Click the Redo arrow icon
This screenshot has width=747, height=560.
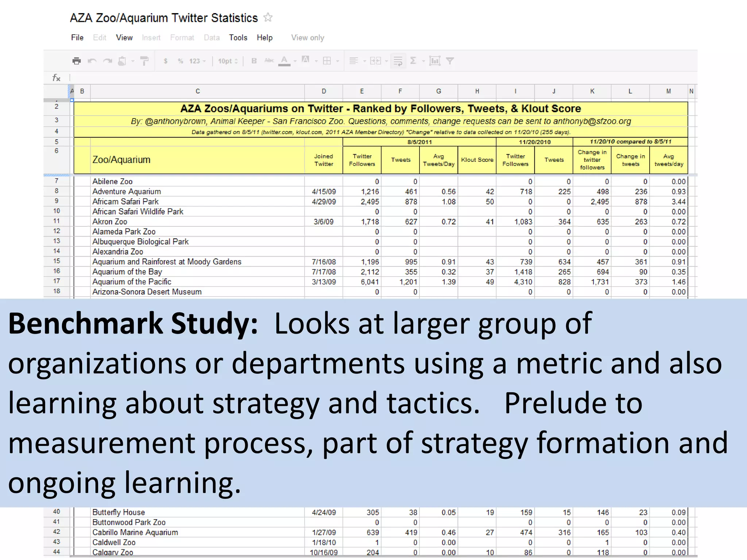tap(107, 61)
